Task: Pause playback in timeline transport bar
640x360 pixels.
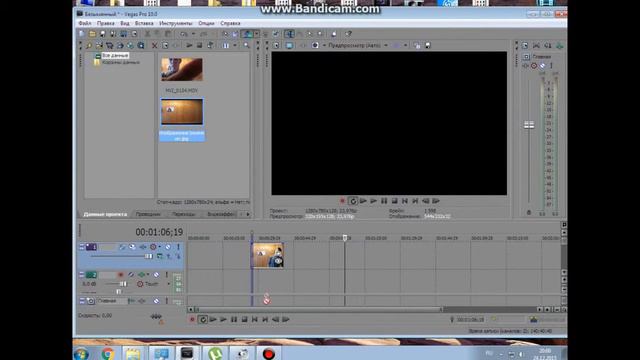Action: 233,320
